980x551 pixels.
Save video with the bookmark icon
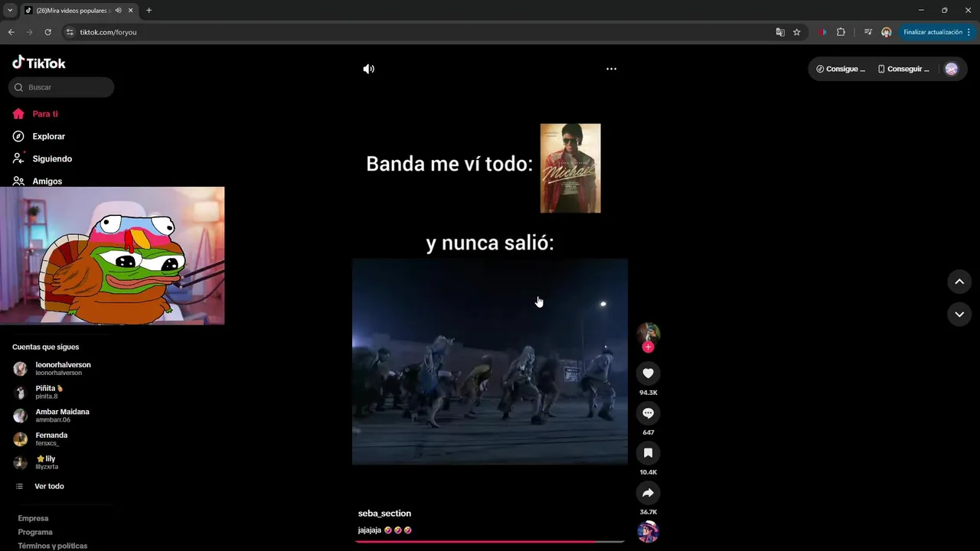(x=648, y=452)
